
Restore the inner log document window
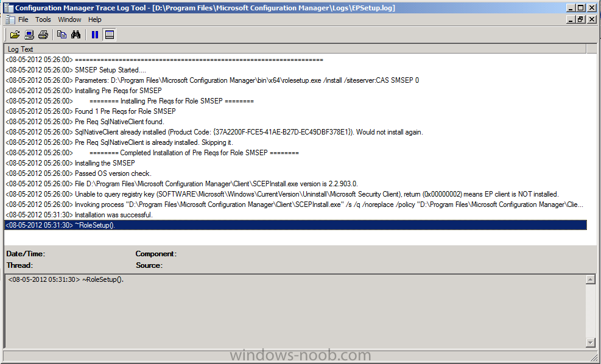tap(581, 19)
